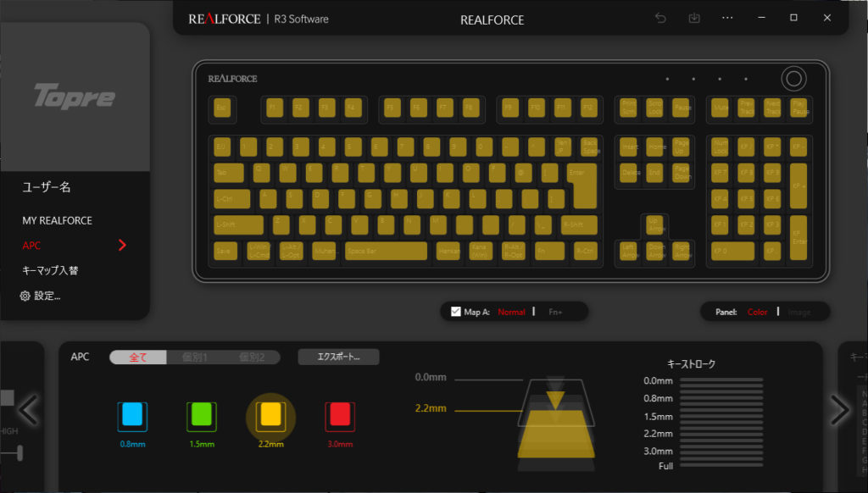Screen dimensions: 868x493
Task: Select the Esc key on keyboard layout
Action: point(222,108)
